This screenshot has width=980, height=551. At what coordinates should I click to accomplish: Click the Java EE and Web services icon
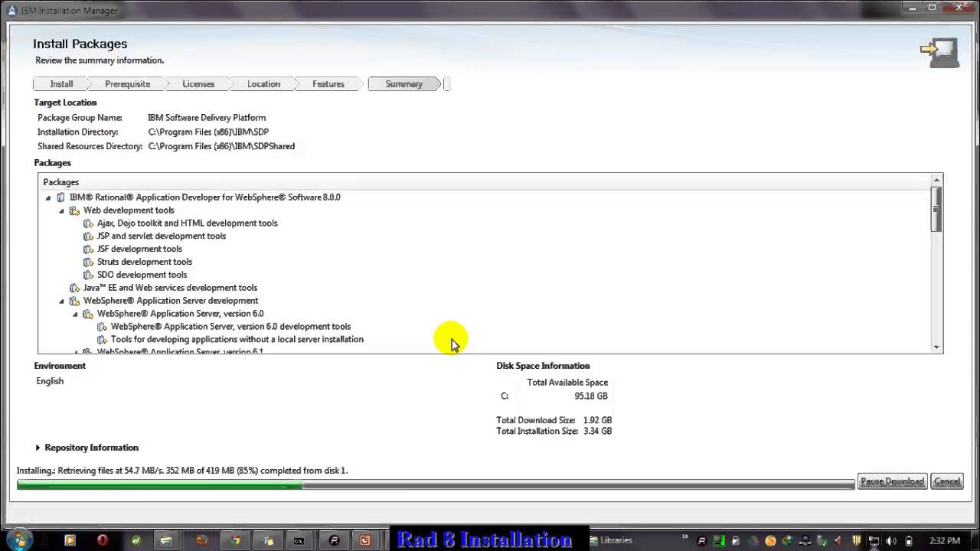(74, 289)
